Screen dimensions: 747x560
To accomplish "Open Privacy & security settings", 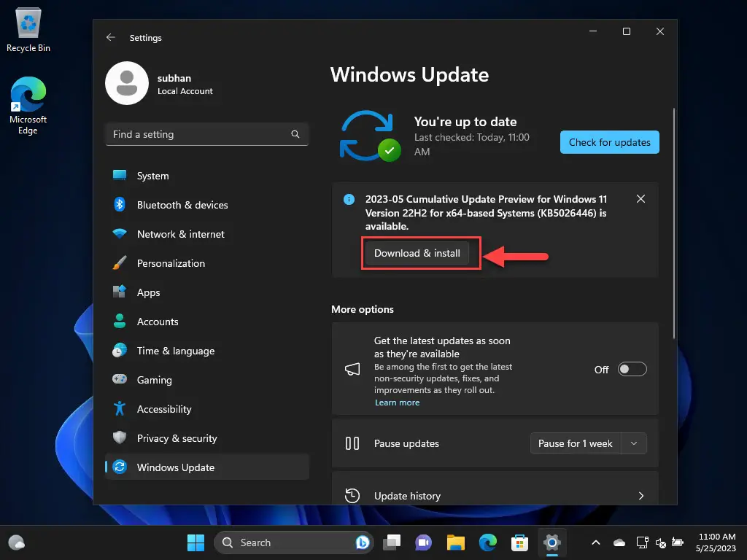I will 206,438.
